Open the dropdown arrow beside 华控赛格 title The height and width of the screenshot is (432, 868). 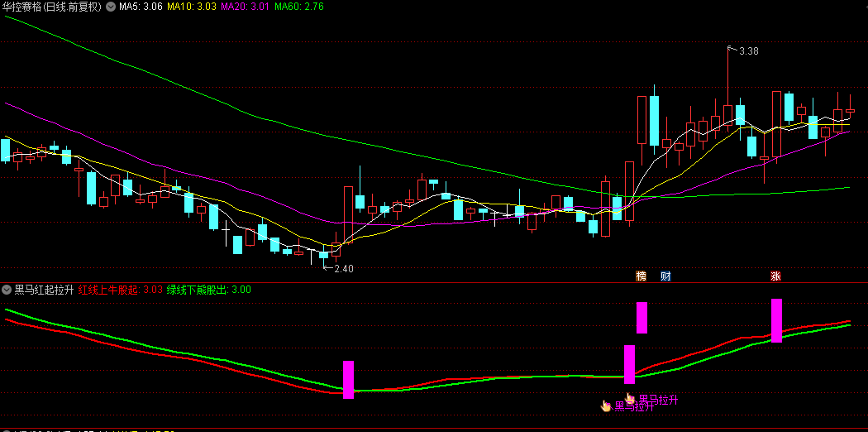point(111,7)
